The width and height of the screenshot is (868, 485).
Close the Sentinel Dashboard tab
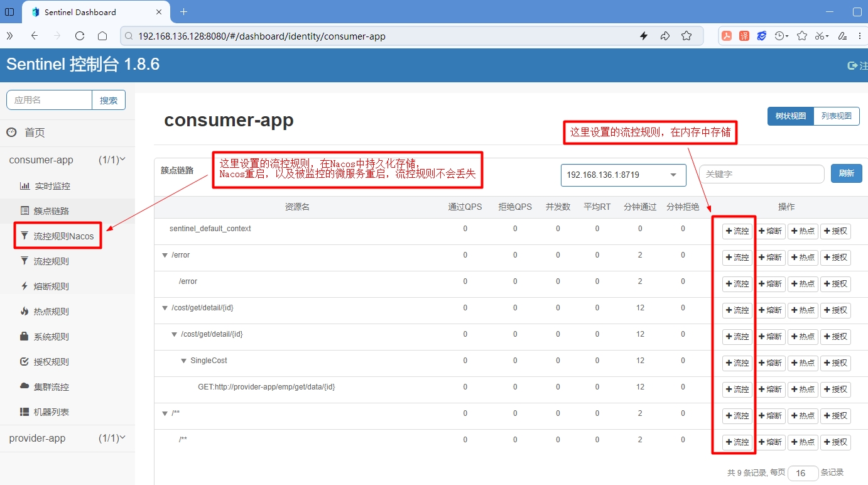tap(160, 12)
